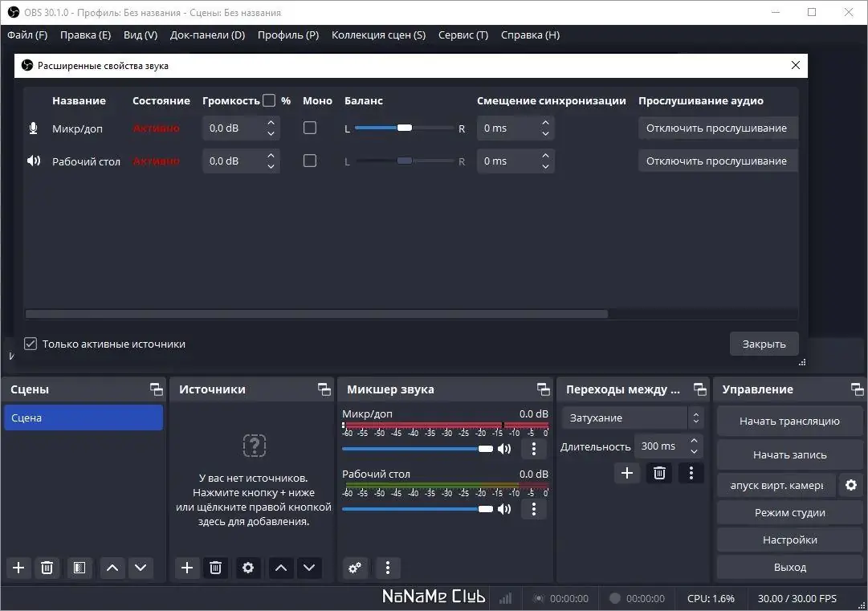
Task: Mute the Микр/доп speaker icon in mixer
Action: click(503, 449)
